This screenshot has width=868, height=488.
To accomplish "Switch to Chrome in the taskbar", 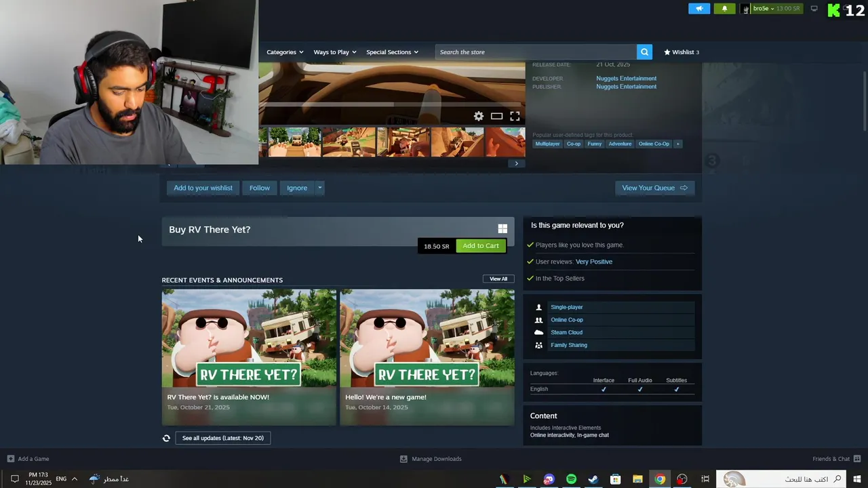I will coord(660,479).
